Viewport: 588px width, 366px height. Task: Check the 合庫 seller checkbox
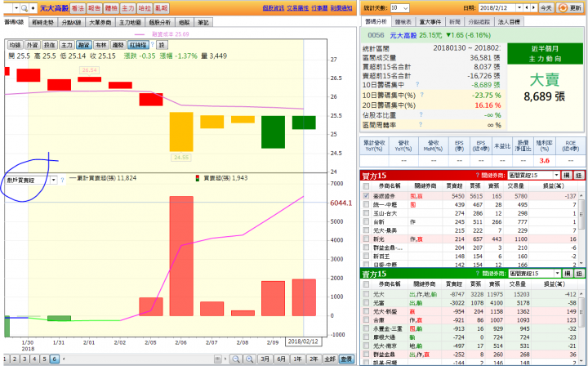click(x=366, y=320)
